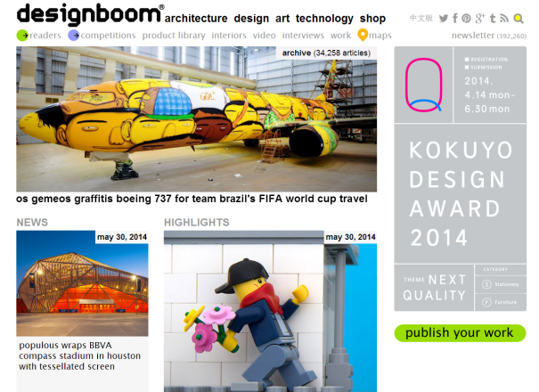Open the Pinterest icon in the header
539x392 pixels.
point(466,18)
